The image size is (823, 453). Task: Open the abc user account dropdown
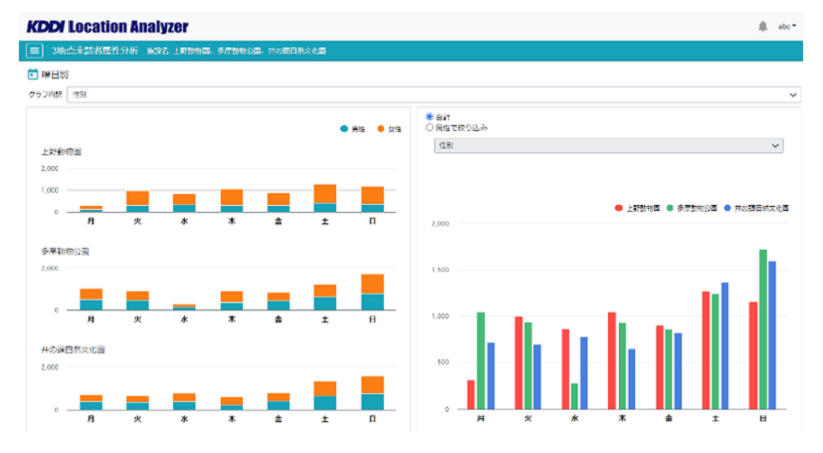pyautogui.click(x=788, y=26)
